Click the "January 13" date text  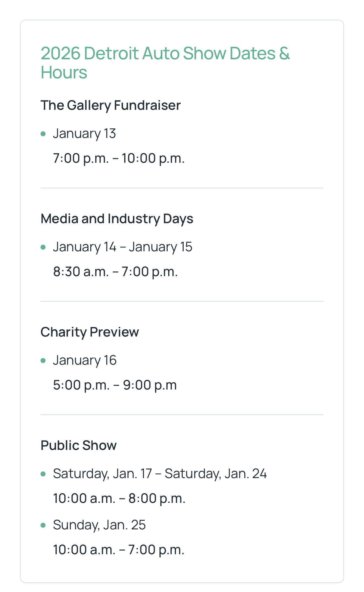tap(84, 134)
